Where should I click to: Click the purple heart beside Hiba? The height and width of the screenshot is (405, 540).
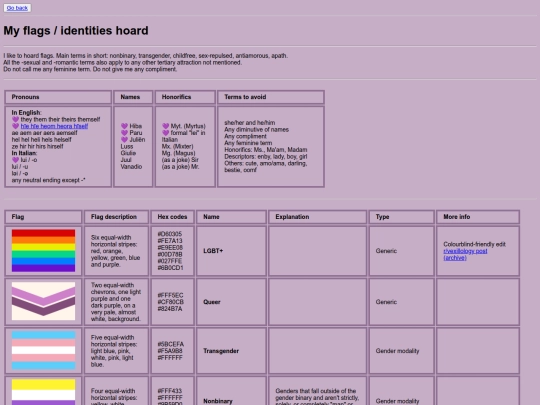(124, 126)
